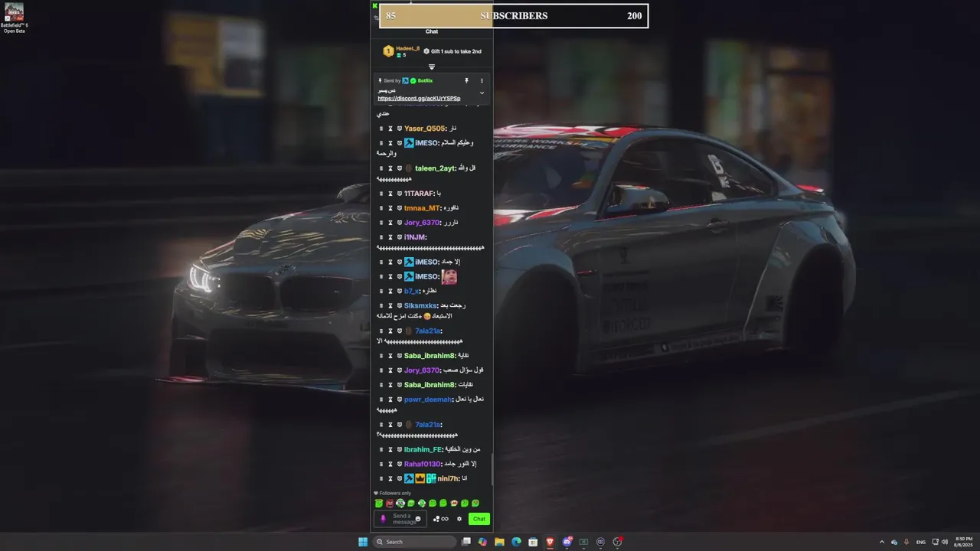This screenshot has width=980, height=551.
Task: Ban user Yaser_Q505 with shield icon
Action: pyautogui.click(x=400, y=129)
